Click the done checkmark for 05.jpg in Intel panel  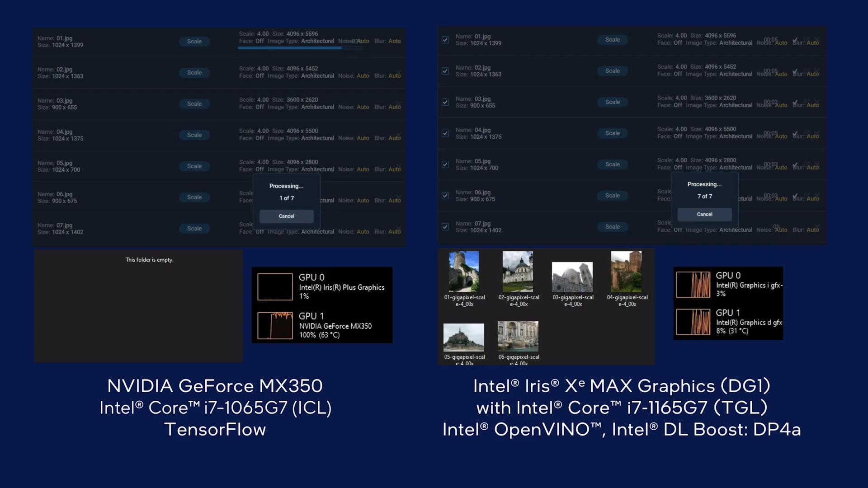[795, 164]
